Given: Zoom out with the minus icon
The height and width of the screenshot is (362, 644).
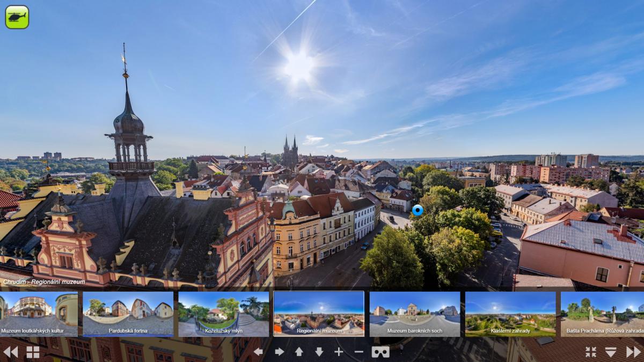Looking at the screenshot, I should (359, 352).
